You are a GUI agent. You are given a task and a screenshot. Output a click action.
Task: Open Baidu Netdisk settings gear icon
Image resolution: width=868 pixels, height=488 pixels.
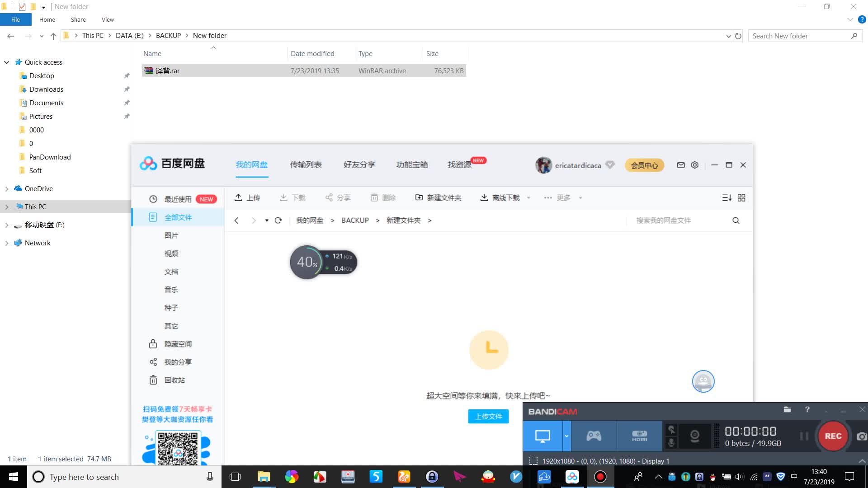coord(695,165)
